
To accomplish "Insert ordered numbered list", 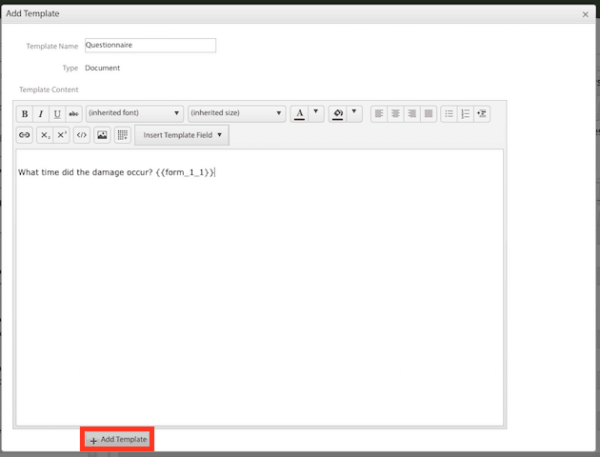I will point(465,114).
